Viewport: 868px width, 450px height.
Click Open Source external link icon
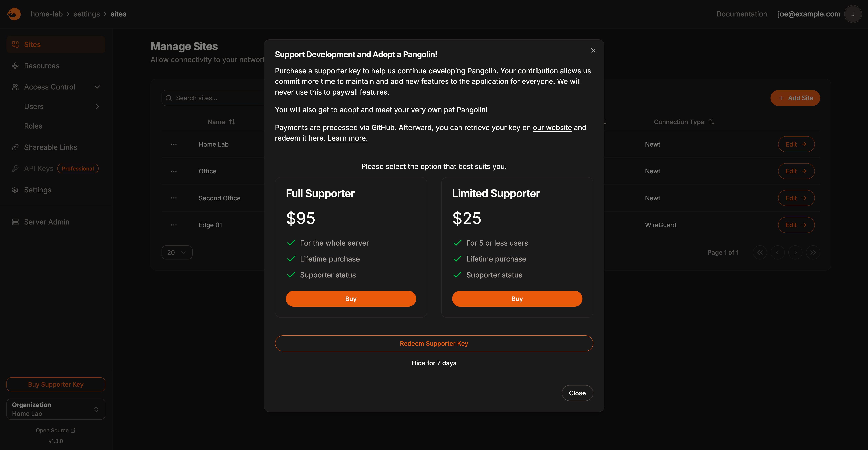[73, 430]
